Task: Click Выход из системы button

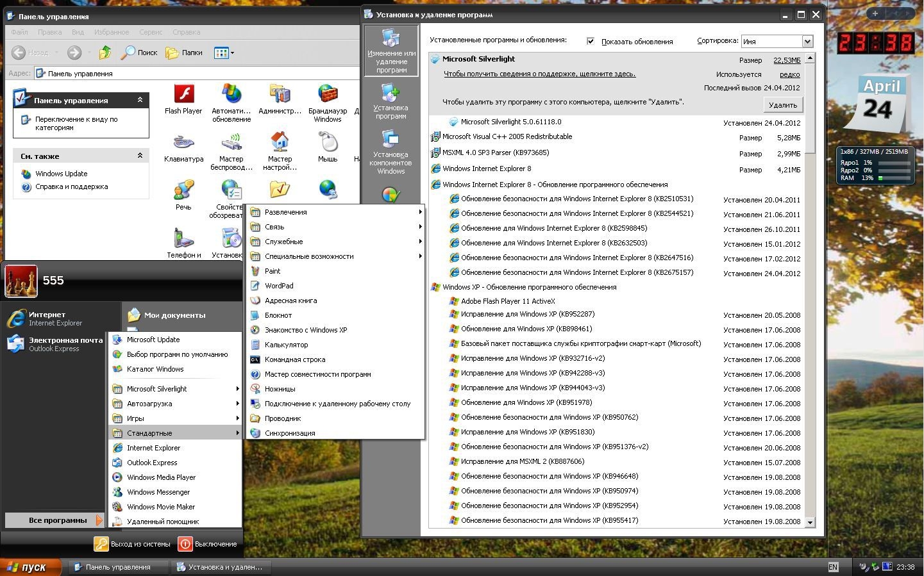Action: click(x=133, y=544)
